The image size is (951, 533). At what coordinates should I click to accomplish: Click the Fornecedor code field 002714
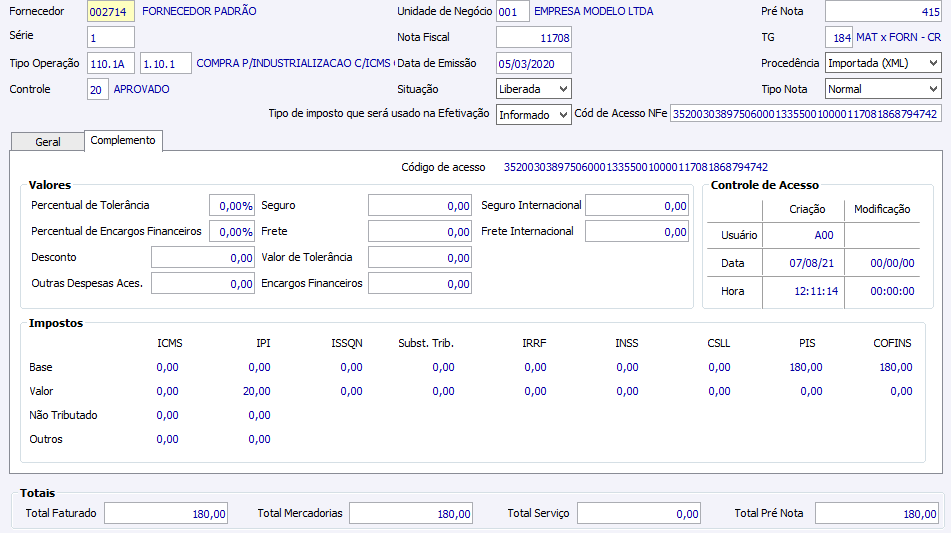point(110,12)
